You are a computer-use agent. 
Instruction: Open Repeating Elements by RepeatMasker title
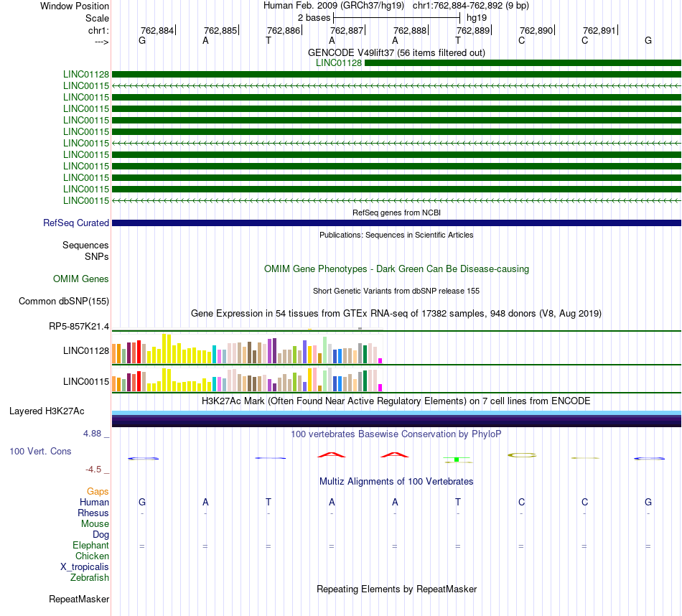pyautogui.click(x=396, y=589)
